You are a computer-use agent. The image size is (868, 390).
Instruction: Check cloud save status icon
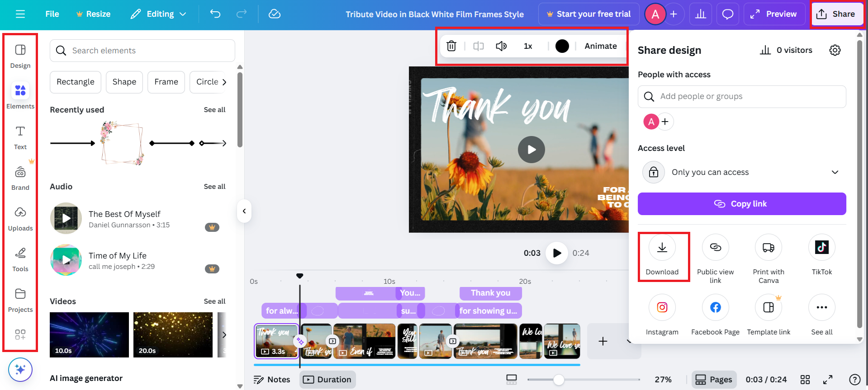275,14
